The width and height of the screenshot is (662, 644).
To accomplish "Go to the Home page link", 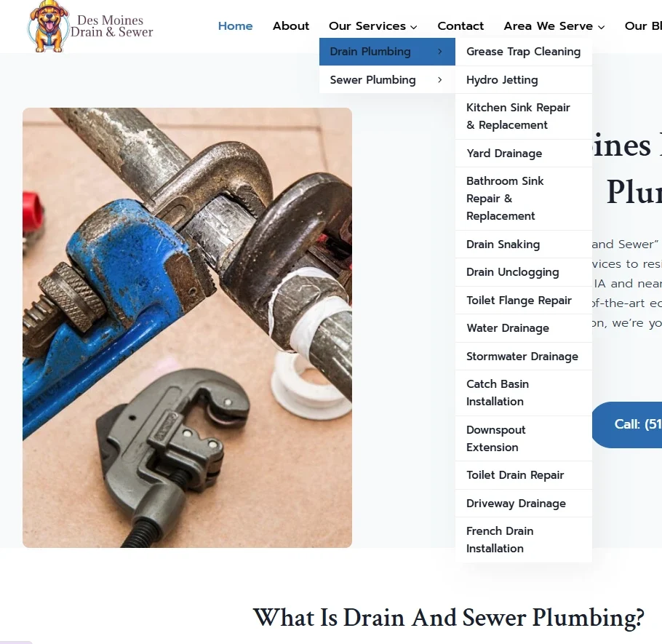I will 235,26.
